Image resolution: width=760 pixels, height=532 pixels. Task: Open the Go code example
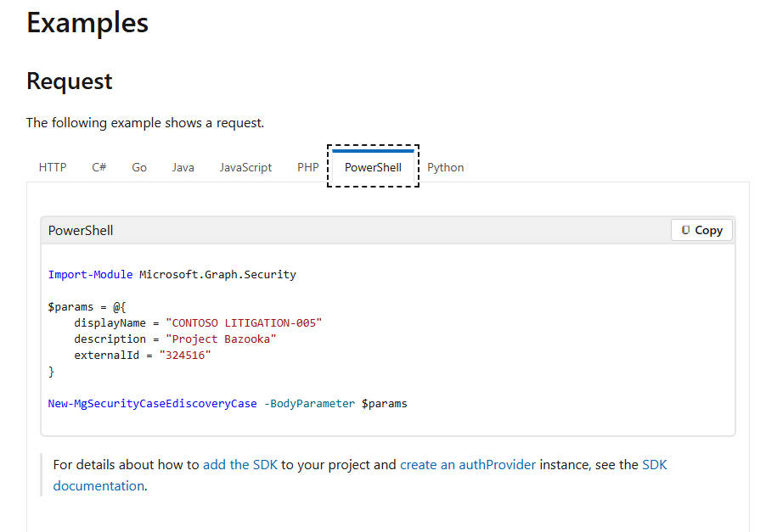[x=138, y=167]
